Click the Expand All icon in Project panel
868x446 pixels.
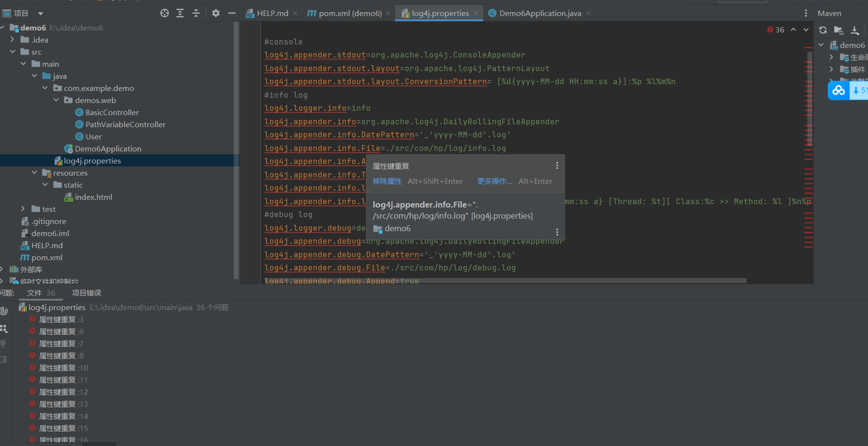180,14
